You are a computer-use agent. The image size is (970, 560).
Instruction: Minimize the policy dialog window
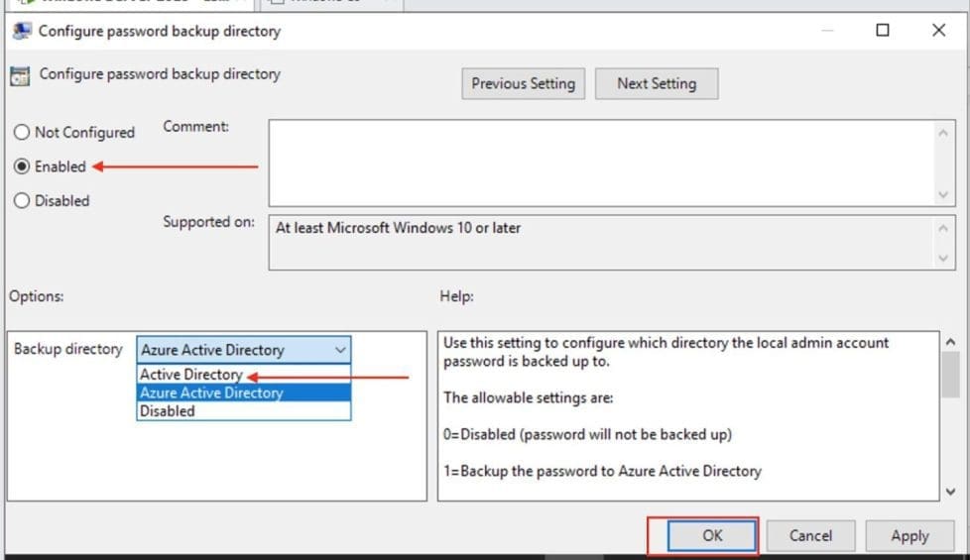[827, 30]
